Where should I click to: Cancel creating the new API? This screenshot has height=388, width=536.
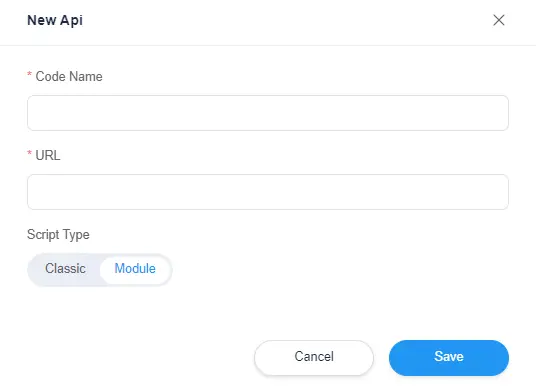point(314,357)
